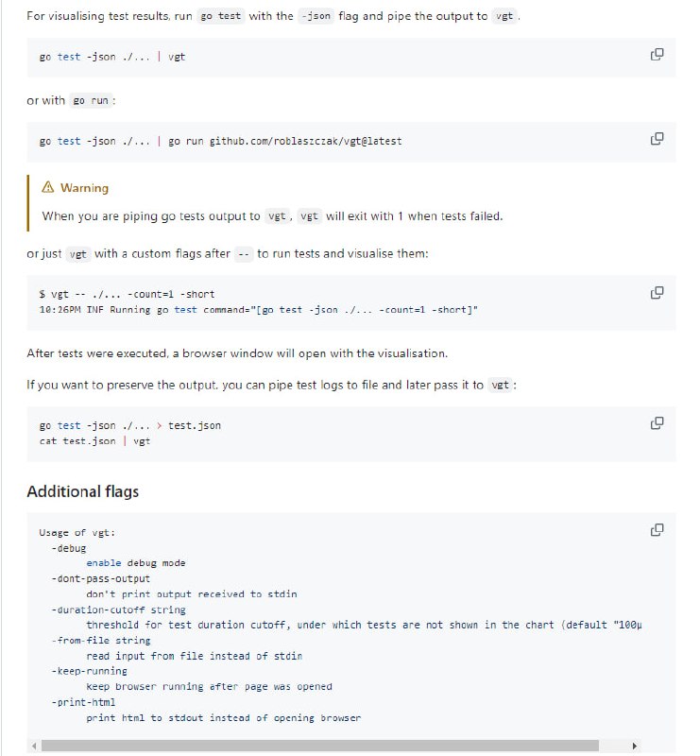The height and width of the screenshot is (756, 700).
Task: Click the "Warning" callout label
Action: pyautogui.click(x=84, y=188)
